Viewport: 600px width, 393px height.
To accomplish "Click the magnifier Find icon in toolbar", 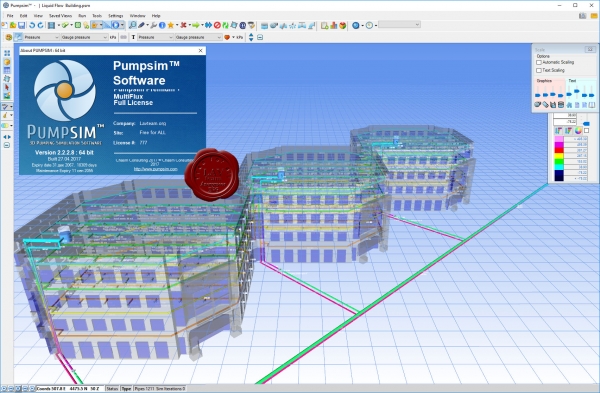I will (132, 25).
